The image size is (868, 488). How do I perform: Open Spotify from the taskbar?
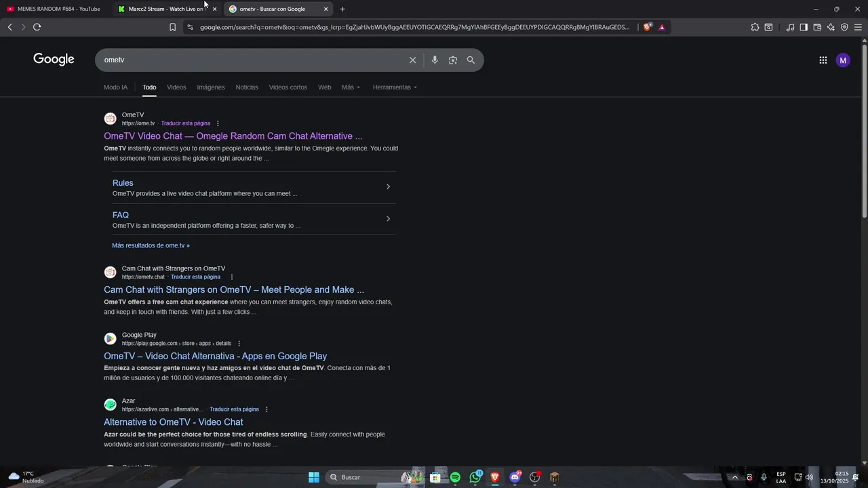click(x=455, y=477)
